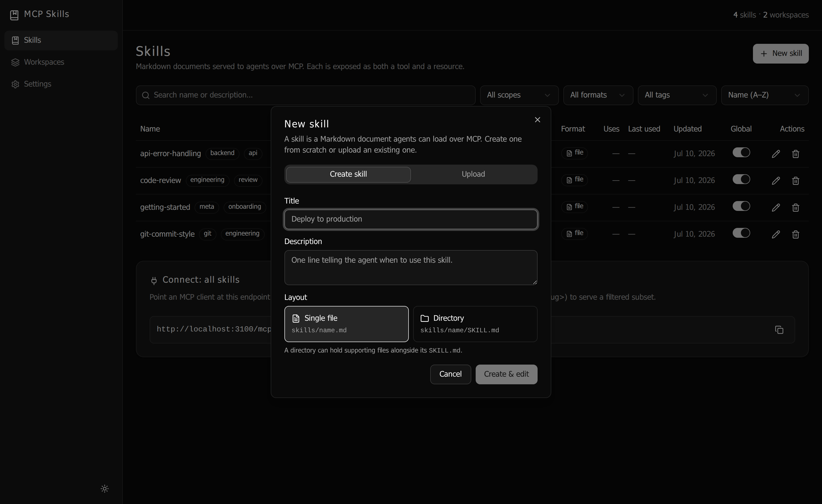Cancel the new skill dialog

pyautogui.click(x=450, y=374)
